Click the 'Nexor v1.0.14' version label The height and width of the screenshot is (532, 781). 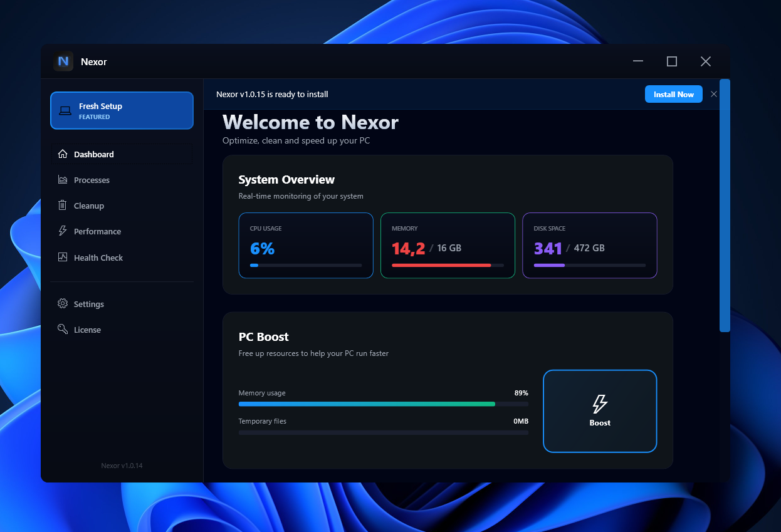122,466
